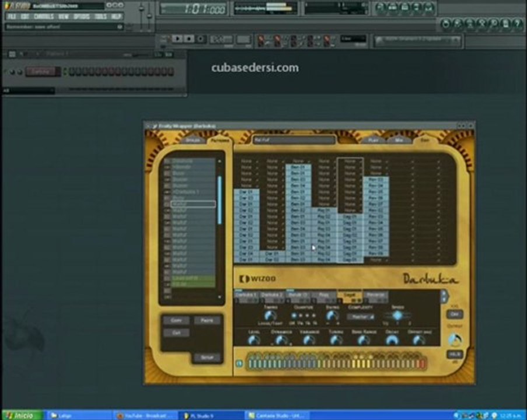The height and width of the screenshot is (420, 527).
Task: Click the transport Play button
Action: [177, 39]
